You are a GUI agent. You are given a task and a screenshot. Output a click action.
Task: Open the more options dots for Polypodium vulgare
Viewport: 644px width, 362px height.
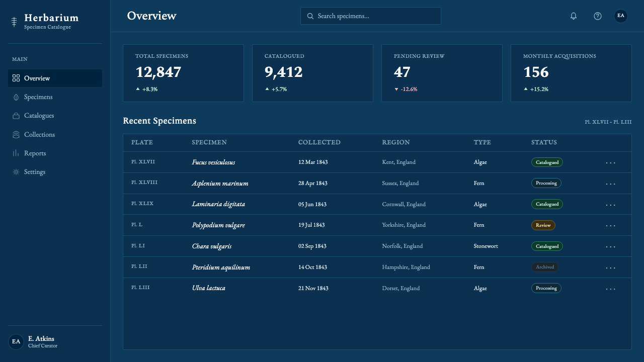[610, 225]
